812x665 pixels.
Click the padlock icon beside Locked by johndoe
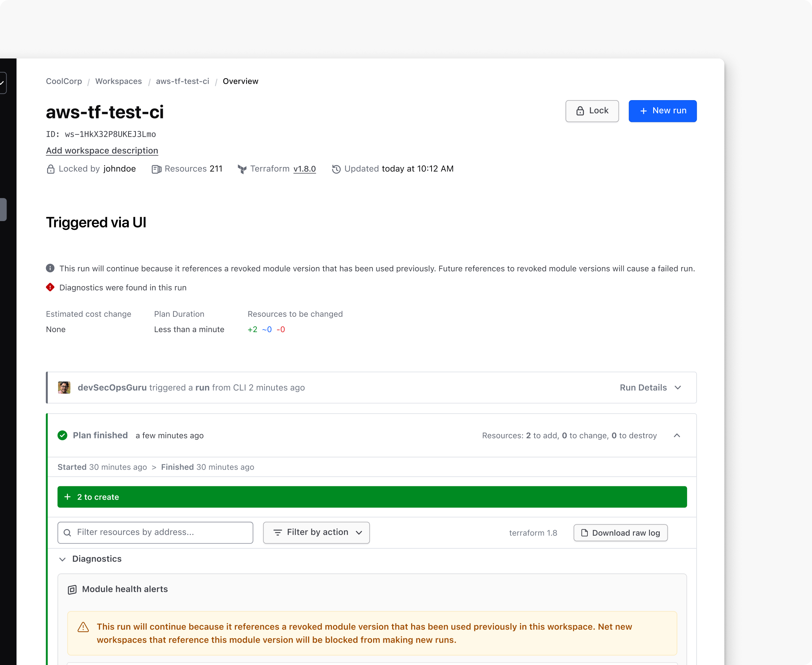click(51, 169)
